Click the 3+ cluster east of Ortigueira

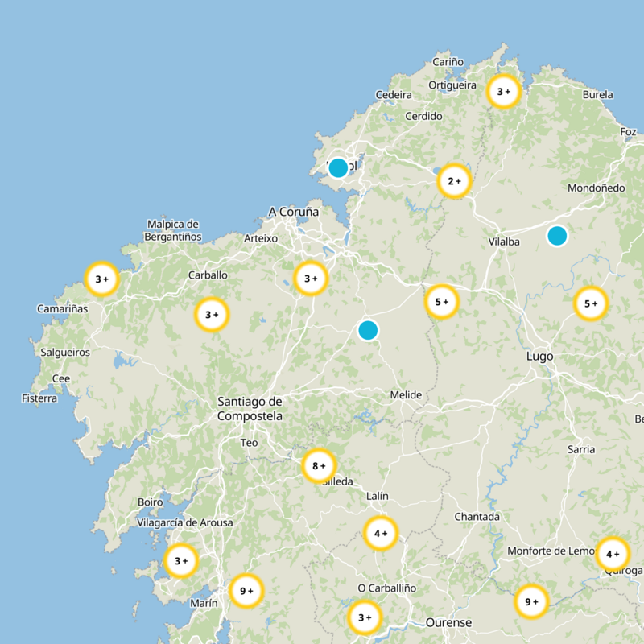pos(504,92)
